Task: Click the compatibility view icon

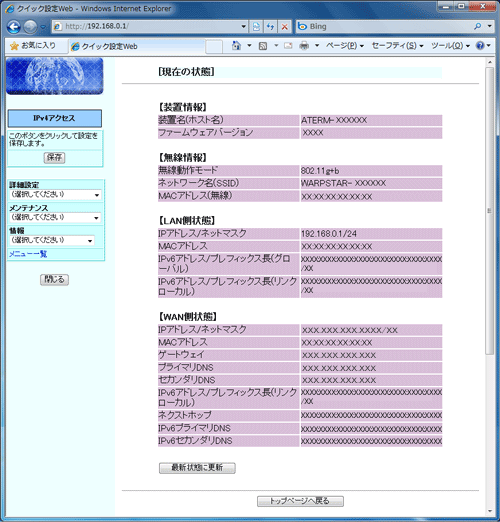Action: click(256, 27)
